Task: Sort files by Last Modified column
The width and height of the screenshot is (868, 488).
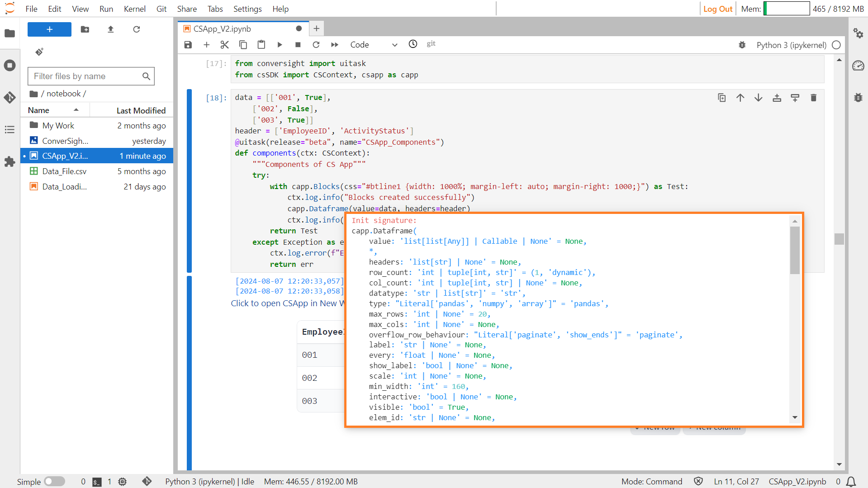Action: click(131, 110)
